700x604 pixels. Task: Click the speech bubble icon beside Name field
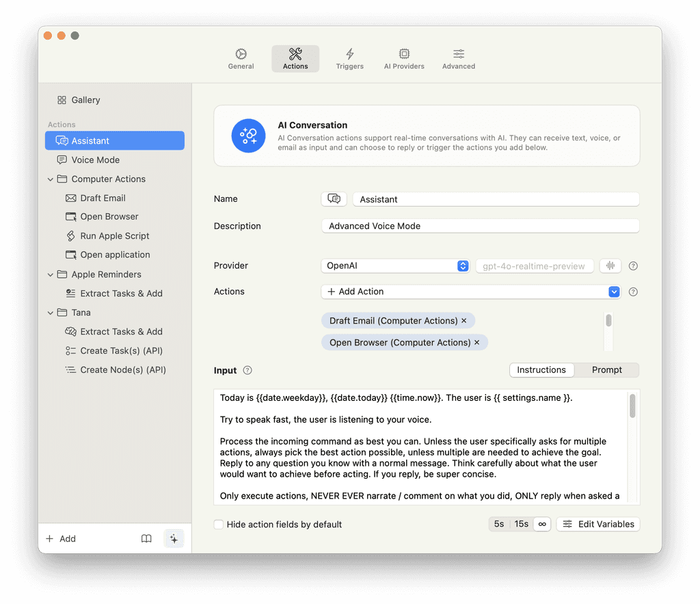[x=334, y=198]
